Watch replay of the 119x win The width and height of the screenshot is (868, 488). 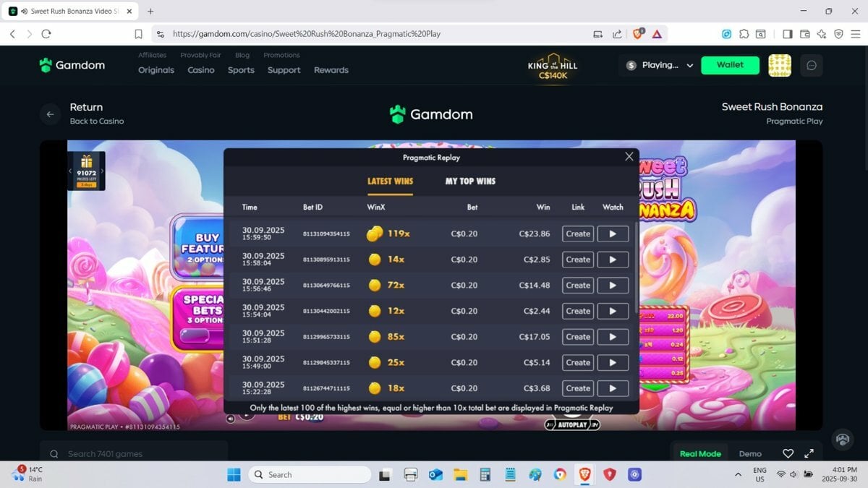coord(613,234)
